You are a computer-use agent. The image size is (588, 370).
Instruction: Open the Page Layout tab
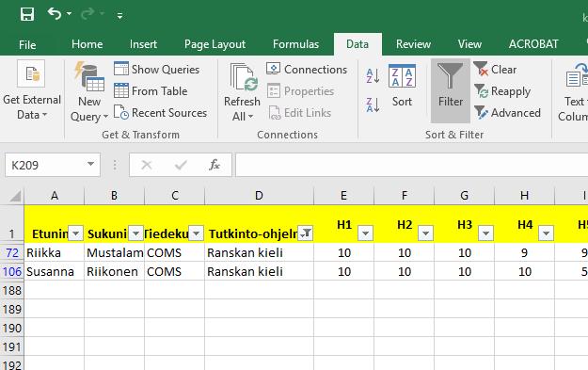click(215, 44)
